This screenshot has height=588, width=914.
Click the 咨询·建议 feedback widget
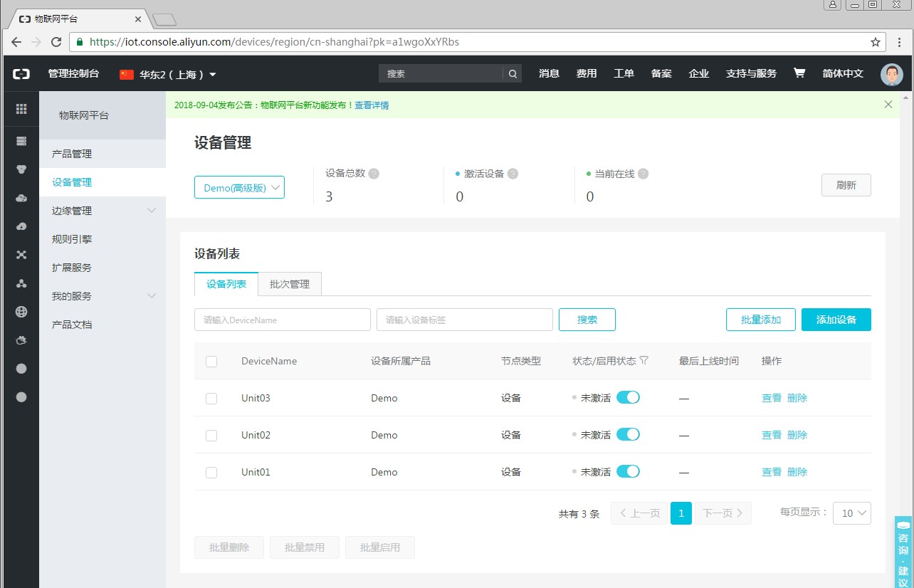point(903,552)
